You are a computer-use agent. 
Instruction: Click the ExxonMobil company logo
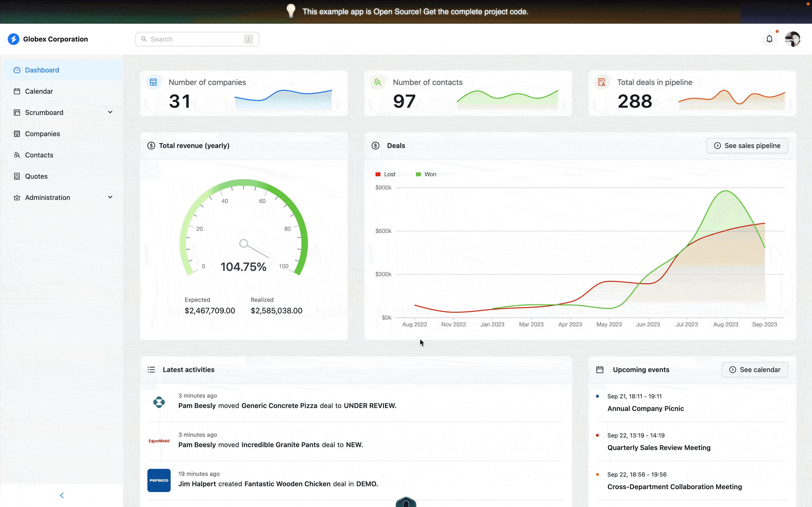[159, 441]
